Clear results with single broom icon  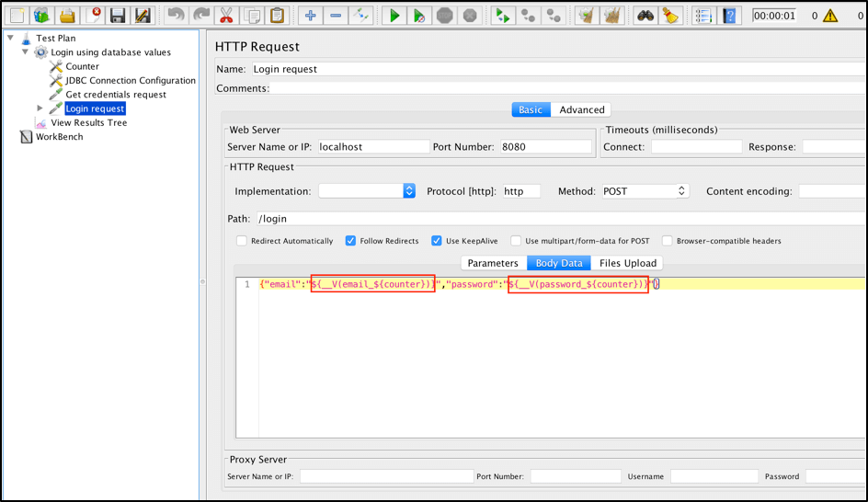[587, 15]
